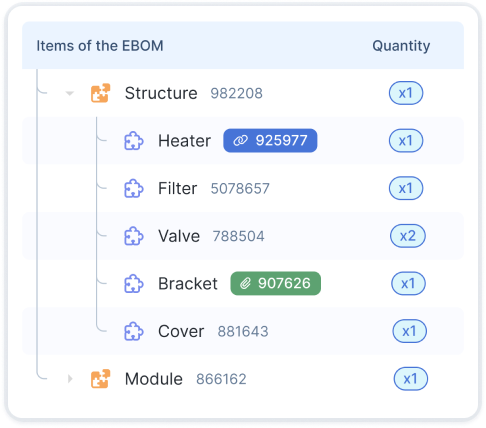Click the Heater part puzzle icon
The image size is (486, 428).
(x=134, y=141)
